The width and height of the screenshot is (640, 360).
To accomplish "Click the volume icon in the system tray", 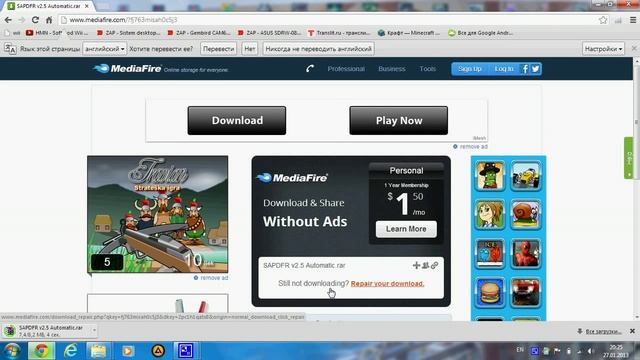I will coord(590,351).
